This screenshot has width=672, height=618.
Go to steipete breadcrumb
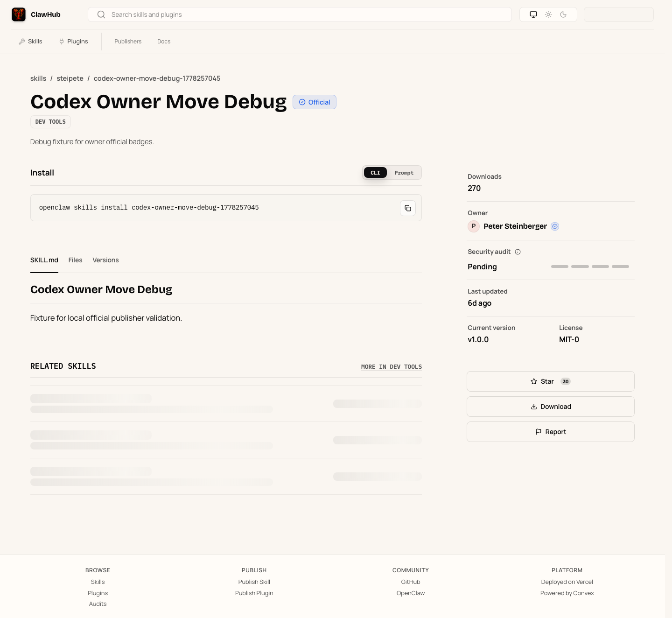[70, 78]
